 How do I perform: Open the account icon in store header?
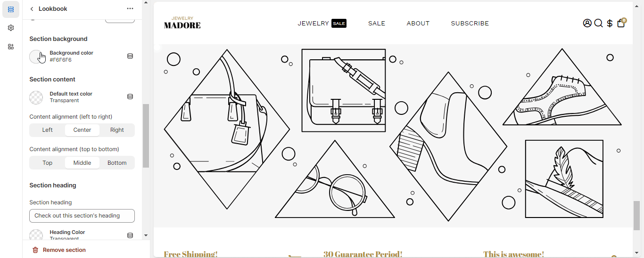[587, 23]
